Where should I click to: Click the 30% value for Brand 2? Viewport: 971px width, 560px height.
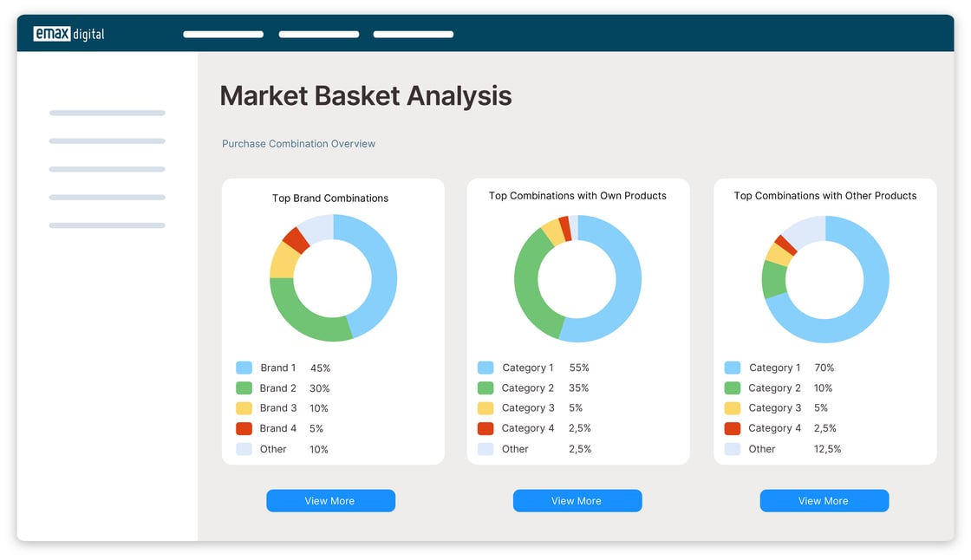(320, 388)
